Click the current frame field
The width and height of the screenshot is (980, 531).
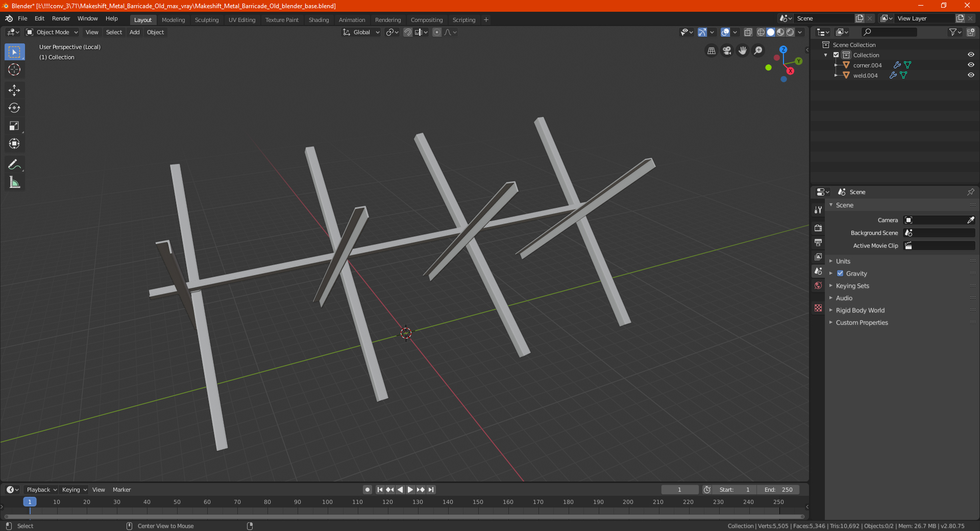point(679,490)
